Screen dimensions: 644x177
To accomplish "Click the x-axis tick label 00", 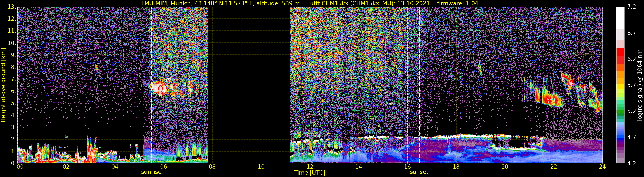I will tap(20, 167).
